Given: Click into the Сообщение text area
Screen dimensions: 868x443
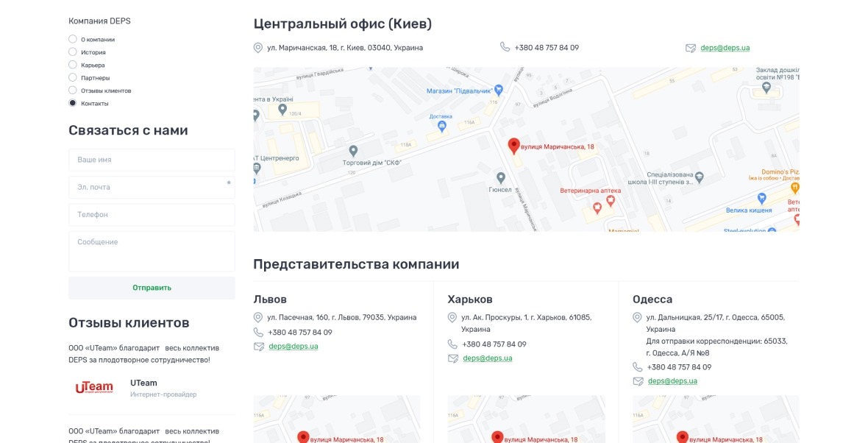Looking at the screenshot, I should pyautogui.click(x=152, y=252).
